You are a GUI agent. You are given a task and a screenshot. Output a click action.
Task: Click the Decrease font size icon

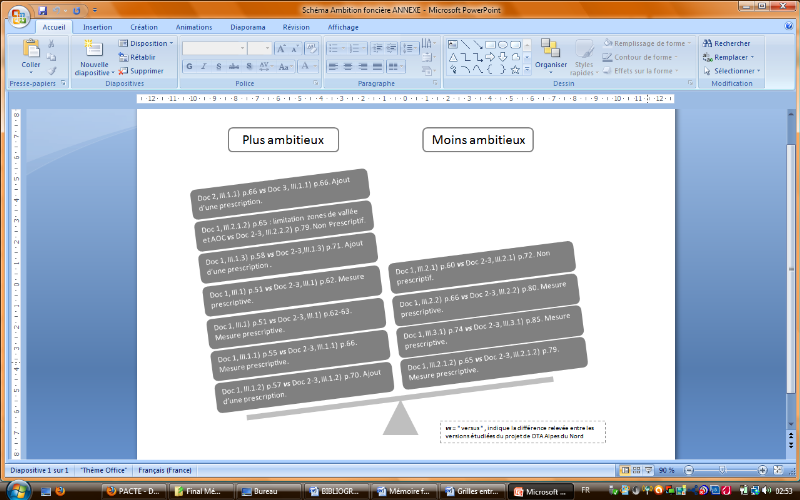click(295, 48)
